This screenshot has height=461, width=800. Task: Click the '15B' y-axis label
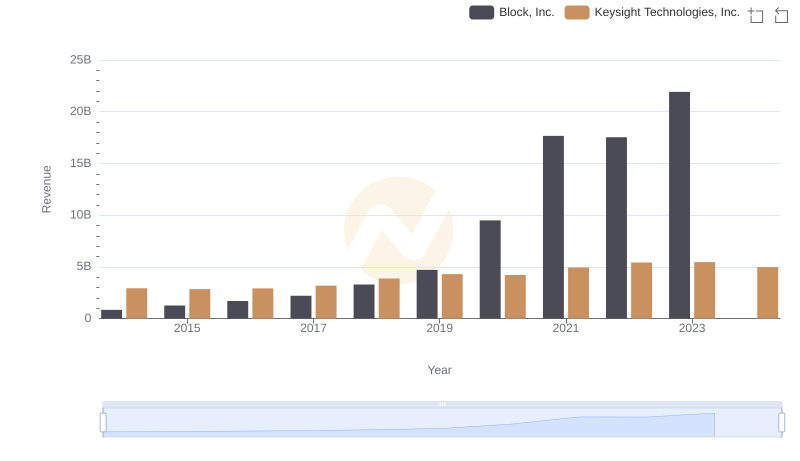pos(81,163)
